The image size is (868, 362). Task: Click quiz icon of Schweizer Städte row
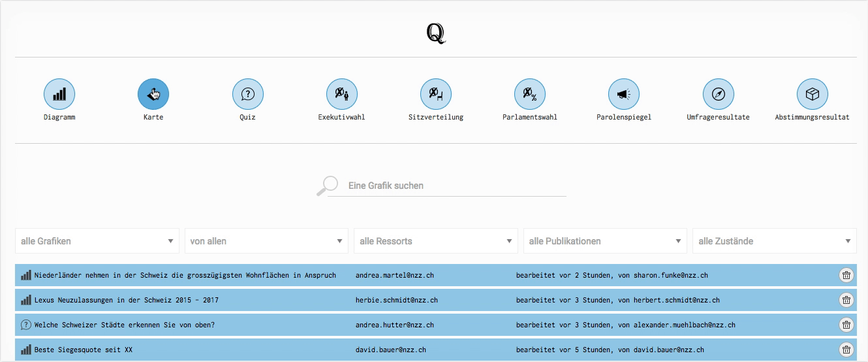point(26,325)
